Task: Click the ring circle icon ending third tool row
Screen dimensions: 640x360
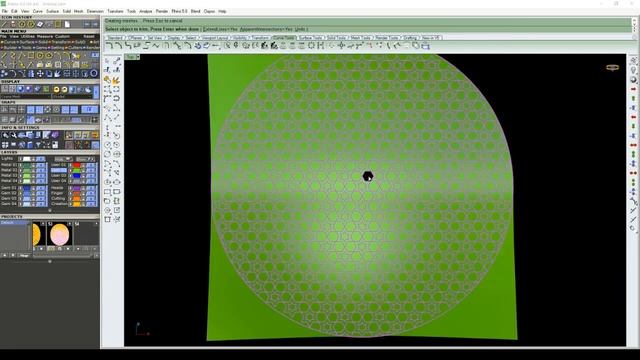Action: 94,74
